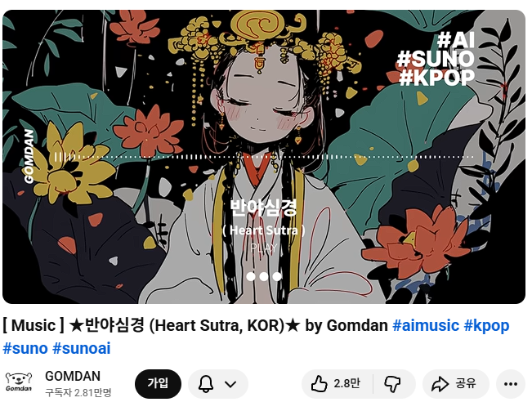This screenshot has width=532, height=411.
Task: Expand the notification options chevron
Action: [x=230, y=384]
